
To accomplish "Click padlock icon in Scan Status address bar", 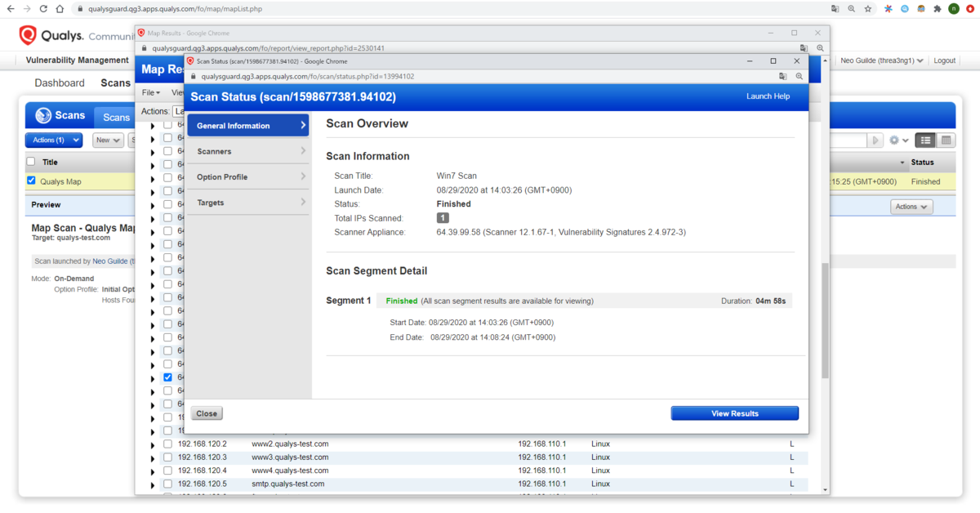I will pos(192,76).
